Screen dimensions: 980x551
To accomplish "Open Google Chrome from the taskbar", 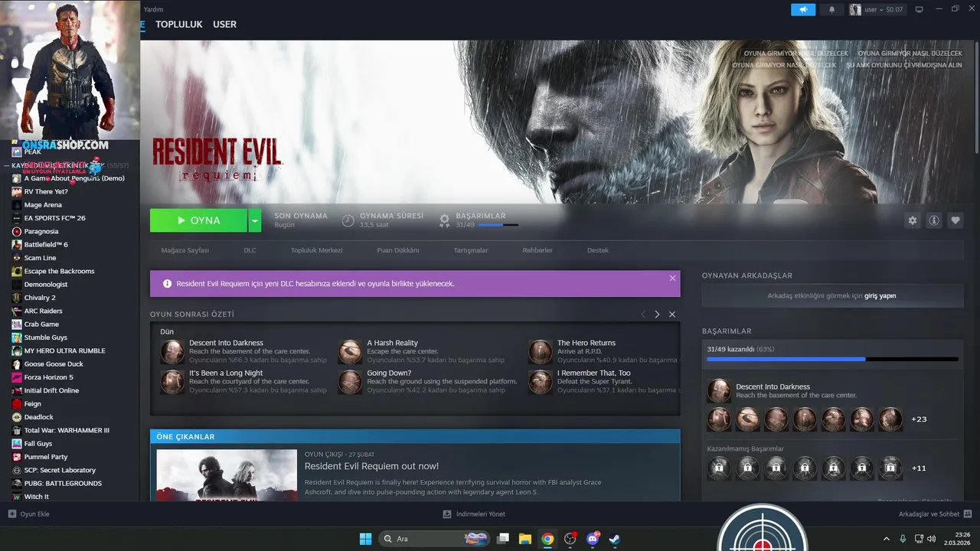I will pos(547,539).
